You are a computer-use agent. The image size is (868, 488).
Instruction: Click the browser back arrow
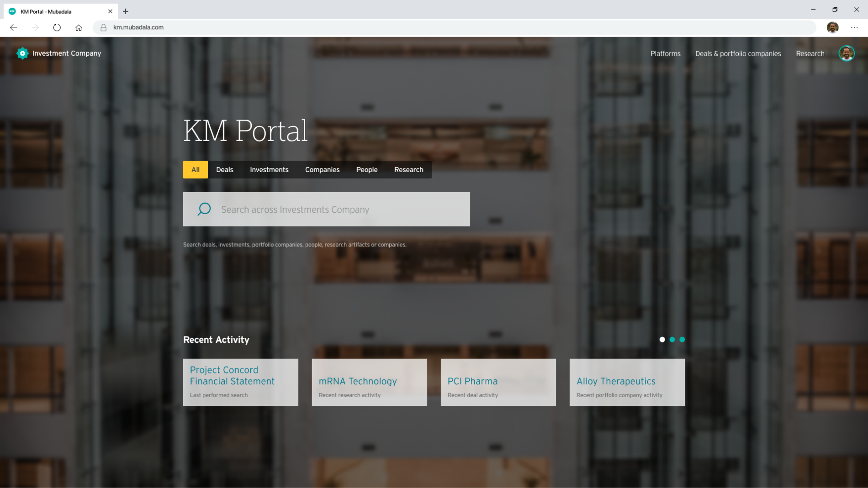coord(14,27)
